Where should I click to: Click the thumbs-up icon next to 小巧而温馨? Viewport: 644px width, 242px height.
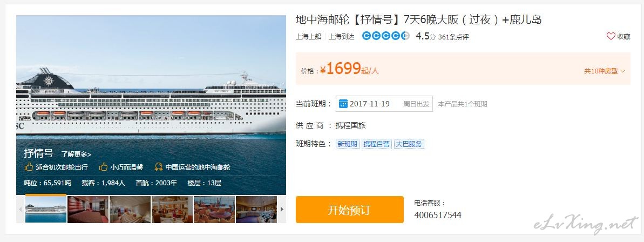(103, 167)
